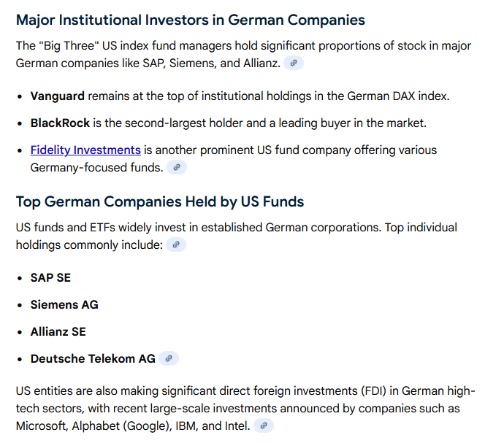Screen dimensions: 504x443
Task: Select the Siemens AG list item
Action: point(64,304)
